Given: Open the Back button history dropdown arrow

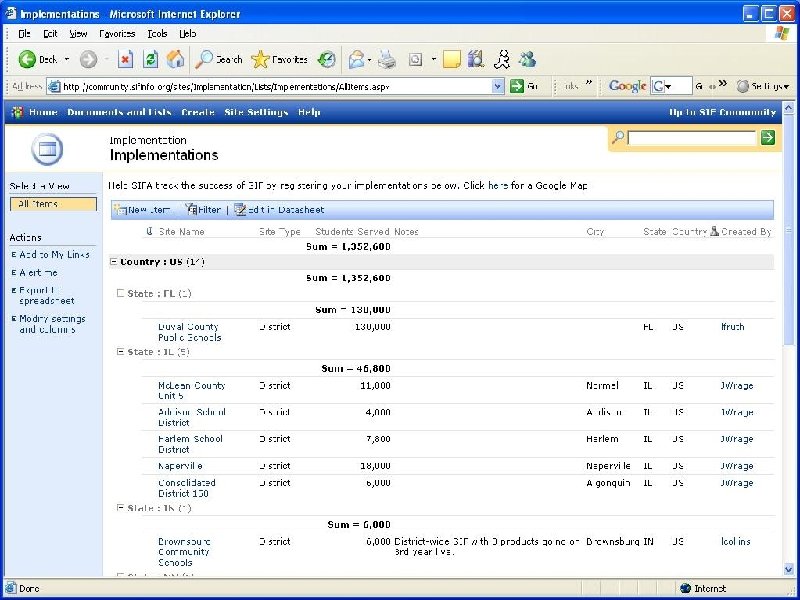Looking at the screenshot, I should 66,60.
